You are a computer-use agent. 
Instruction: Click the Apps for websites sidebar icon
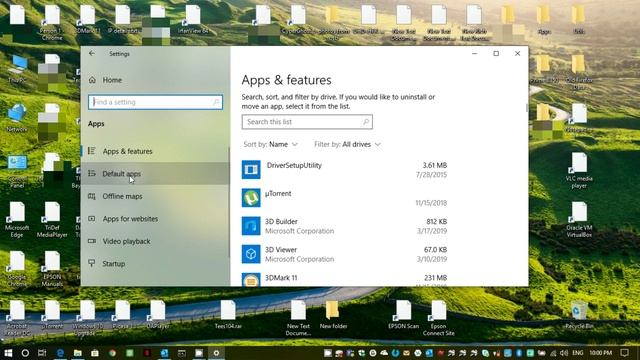tap(92, 218)
